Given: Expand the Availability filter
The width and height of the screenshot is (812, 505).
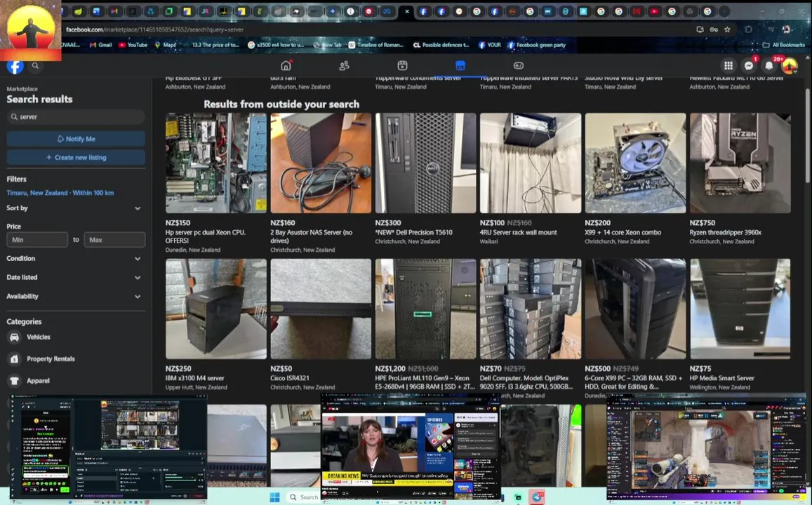Looking at the screenshot, I should [x=74, y=297].
